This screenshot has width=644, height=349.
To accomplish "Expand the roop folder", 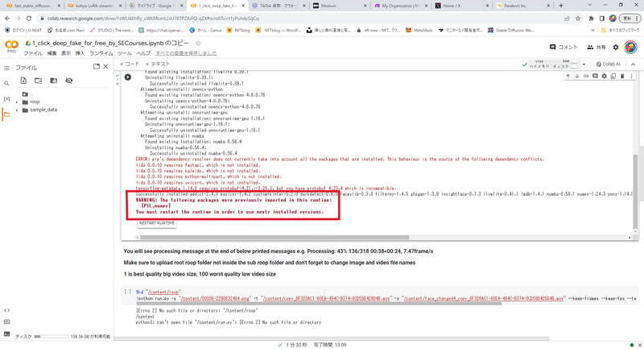I will (x=17, y=102).
